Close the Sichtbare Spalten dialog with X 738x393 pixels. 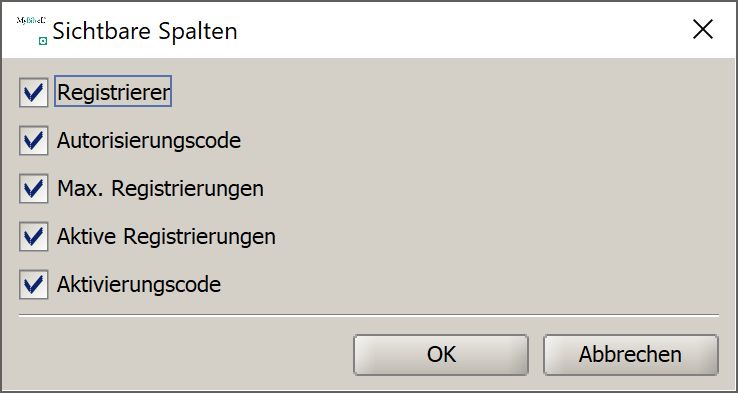703,30
